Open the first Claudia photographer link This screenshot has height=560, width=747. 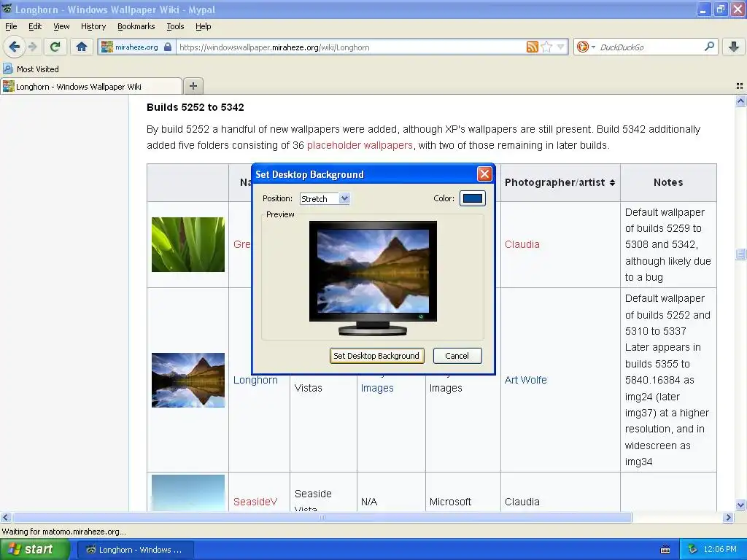click(x=522, y=244)
